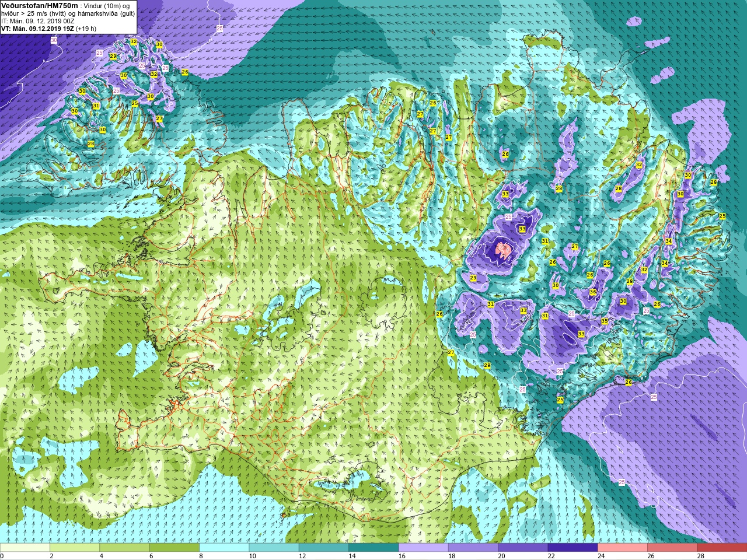Pick the 4–6 m/s green legend swatch
747x560 pixels.
pyautogui.click(x=124, y=548)
